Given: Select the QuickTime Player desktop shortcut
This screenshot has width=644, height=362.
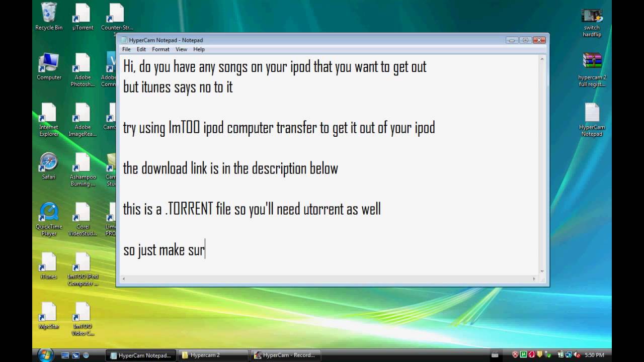Looking at the screenshot, I should (49, 219).
